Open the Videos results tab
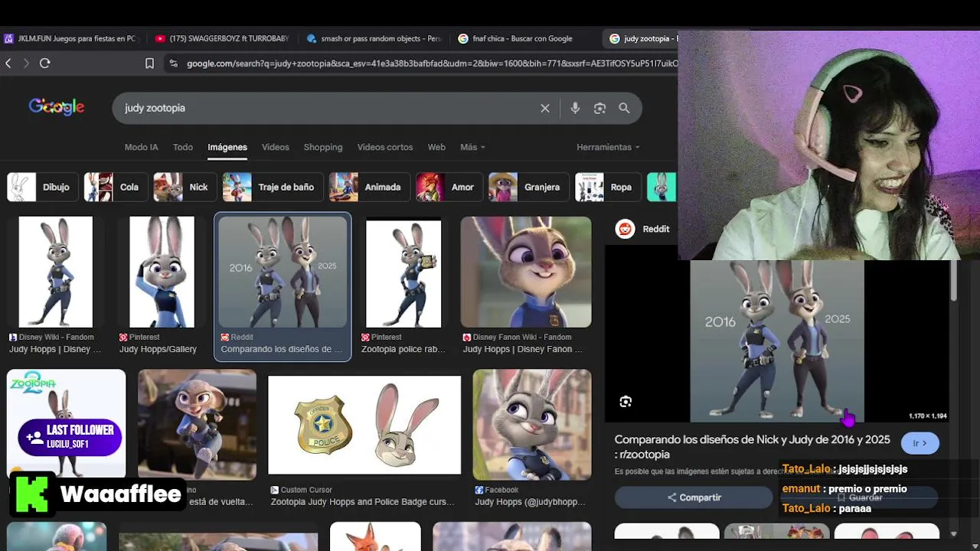Image resolution: width=980 pixels, height=551 pixels. click(x=276, y=147)
